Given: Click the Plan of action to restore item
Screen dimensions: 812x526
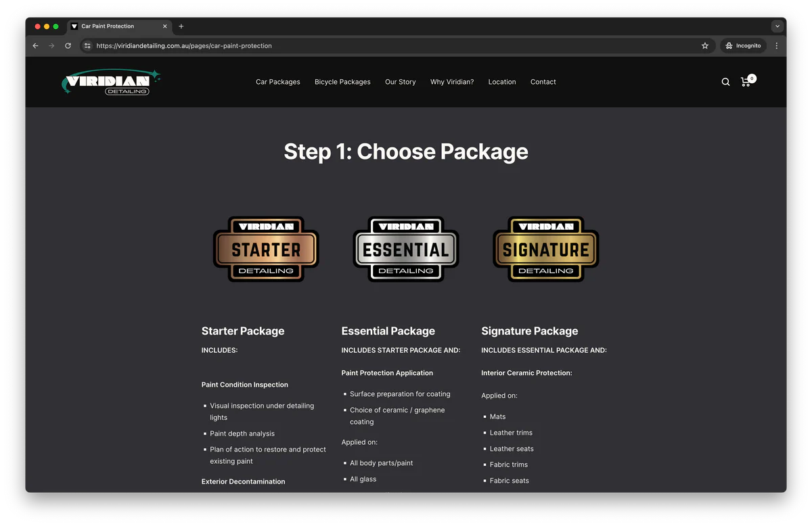Looking at the screenshot, I should point(268,455).
